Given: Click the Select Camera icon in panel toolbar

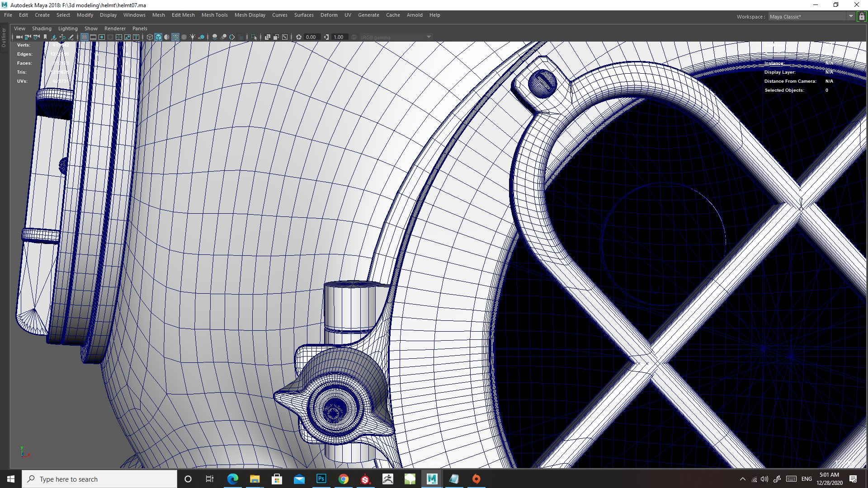Looking at the screenshot, I should [x=19, y=37].
